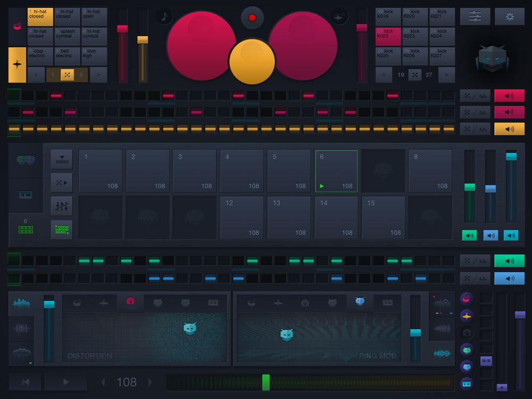
Task: Mute the green sequencer row
Action: pos(509,261)
